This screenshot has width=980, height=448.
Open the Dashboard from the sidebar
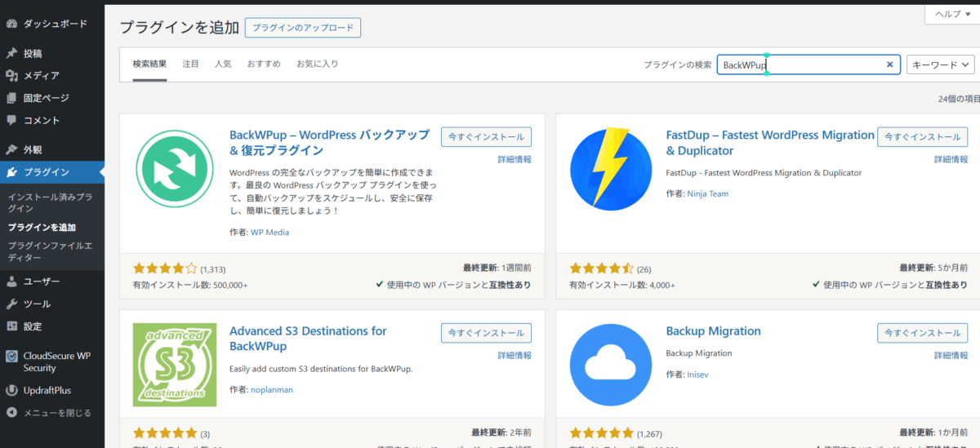point(55,24)
